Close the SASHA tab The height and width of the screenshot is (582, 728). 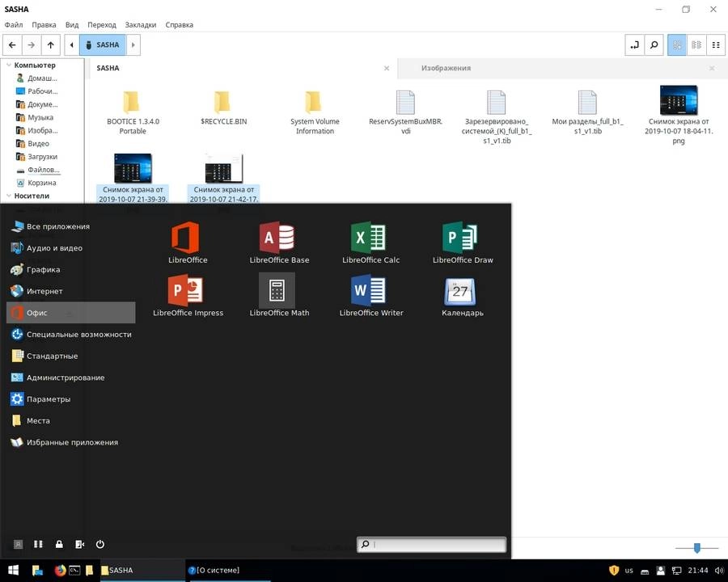tap(387, 68)
